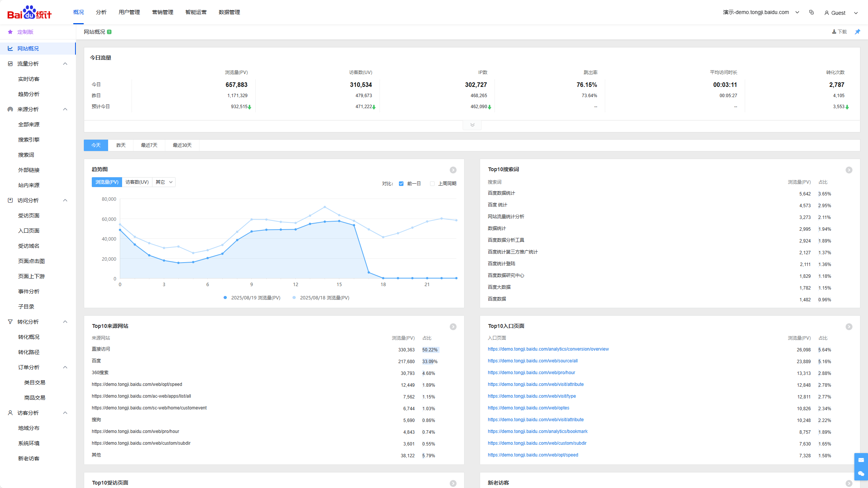Open the 其它 metric dropdown in 趋势图

pyautogui.click(x=164, y=182)
